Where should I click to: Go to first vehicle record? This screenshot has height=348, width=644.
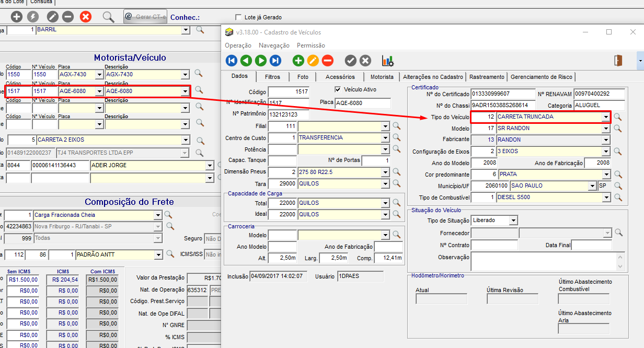[232, 61]
